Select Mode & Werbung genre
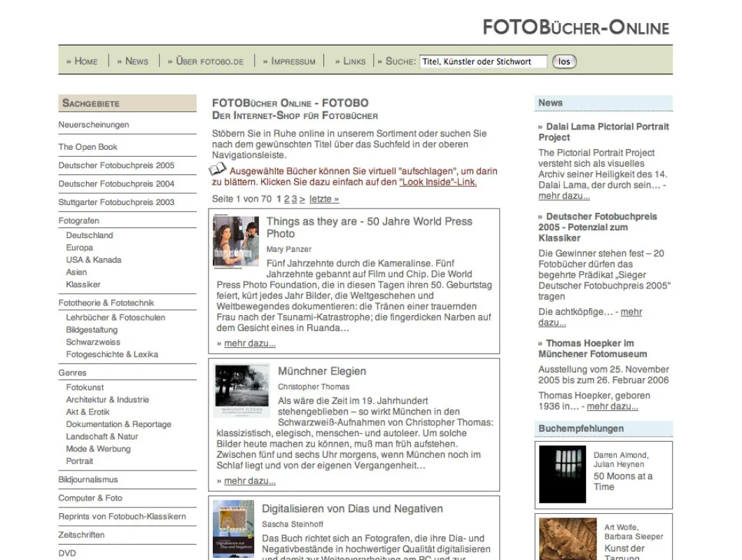Screen dimensions: 742x560 99,449
